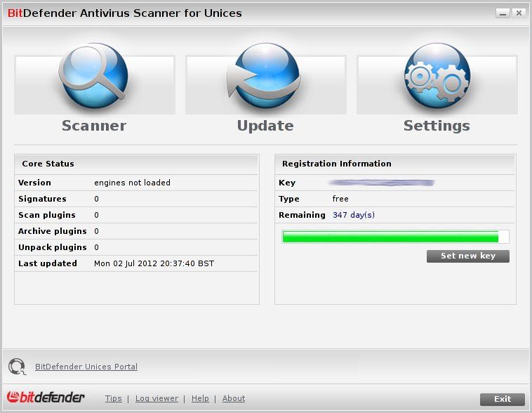Click the blurred registration key value
This screenshot has height=413, width=532.
pos(382,183)
